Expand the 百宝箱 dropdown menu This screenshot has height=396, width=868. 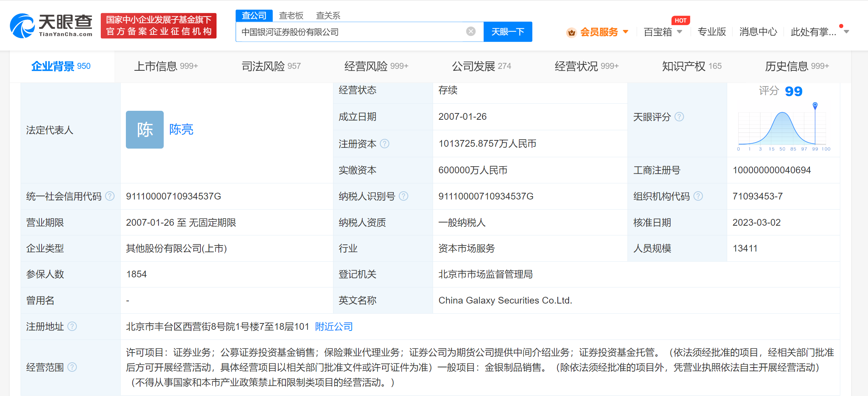[x=679, y=32]
